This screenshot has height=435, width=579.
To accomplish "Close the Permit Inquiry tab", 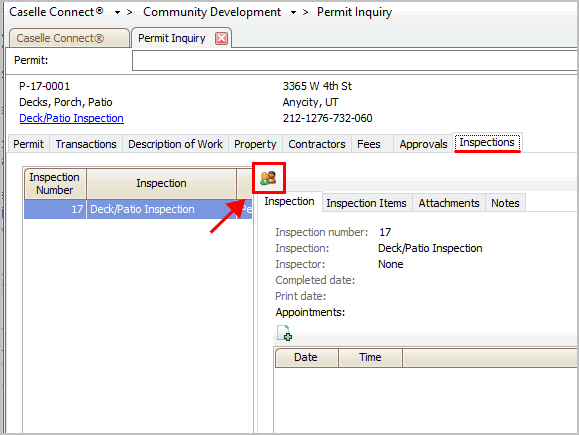I will [x=222, y=38].
